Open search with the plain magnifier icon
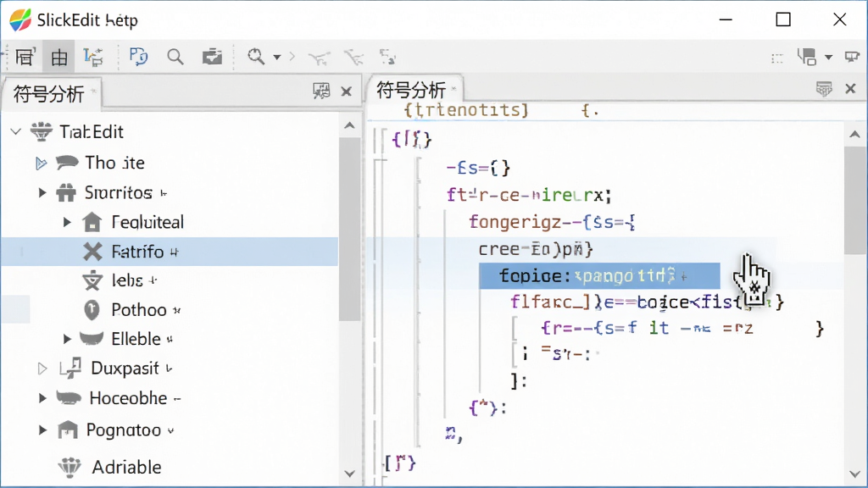 (175, 57)
